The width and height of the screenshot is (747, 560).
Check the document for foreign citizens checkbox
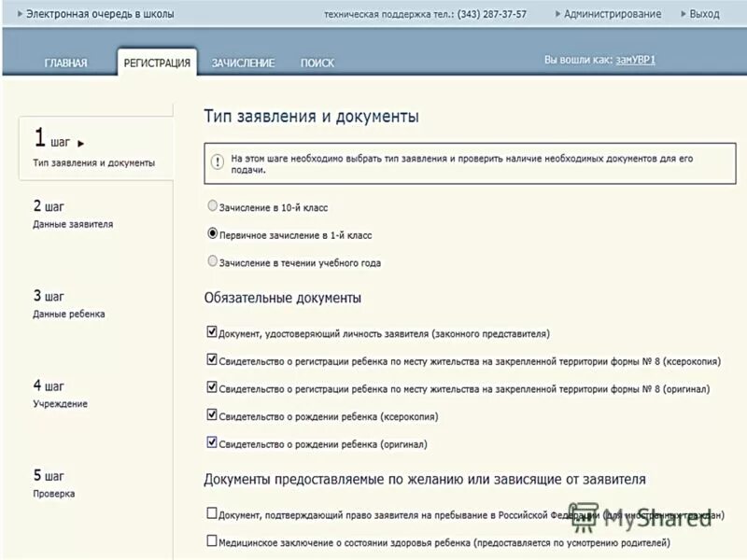pos(213,511)
